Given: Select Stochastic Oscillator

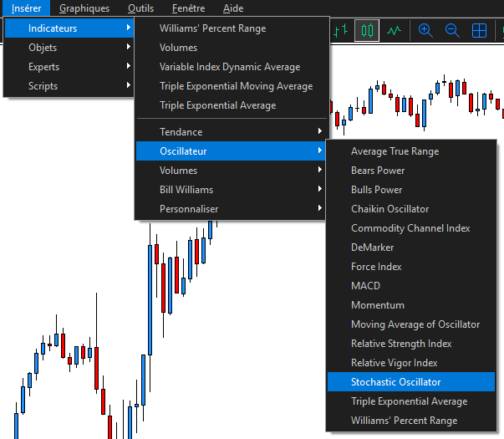Looking at the screenshot, I should tap(411, 382).
